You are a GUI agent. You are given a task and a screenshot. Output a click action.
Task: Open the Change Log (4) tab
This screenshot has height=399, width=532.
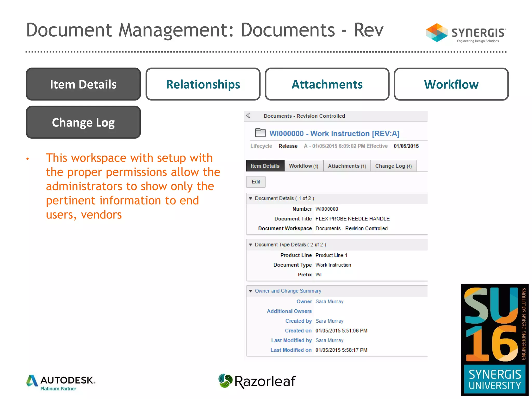394,166
